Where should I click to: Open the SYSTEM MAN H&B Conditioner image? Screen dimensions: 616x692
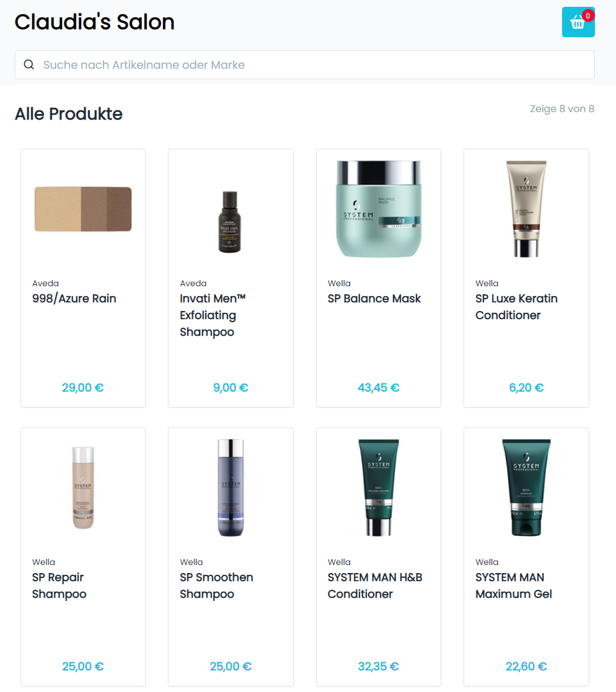click(379, 488)
